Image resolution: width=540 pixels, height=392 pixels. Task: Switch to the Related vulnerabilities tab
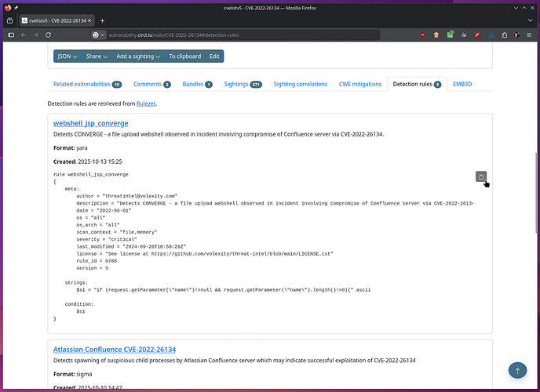[86, 84]
